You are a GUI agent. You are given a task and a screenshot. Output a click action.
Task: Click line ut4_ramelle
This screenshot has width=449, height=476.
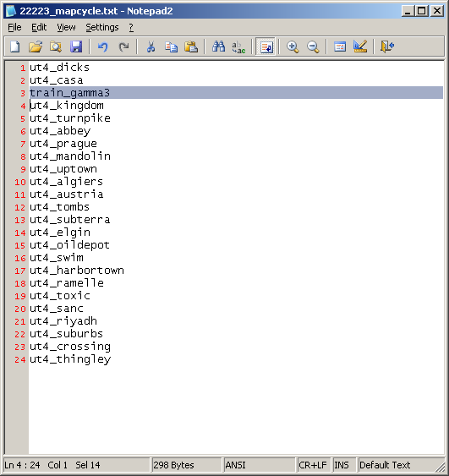click(67, 283)
